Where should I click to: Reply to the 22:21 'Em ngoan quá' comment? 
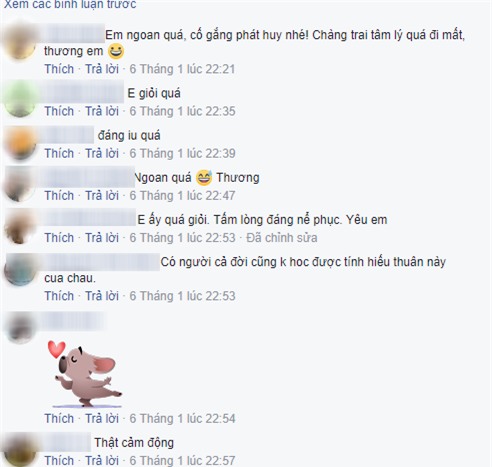pyautogui.click(x=102, y=69)
